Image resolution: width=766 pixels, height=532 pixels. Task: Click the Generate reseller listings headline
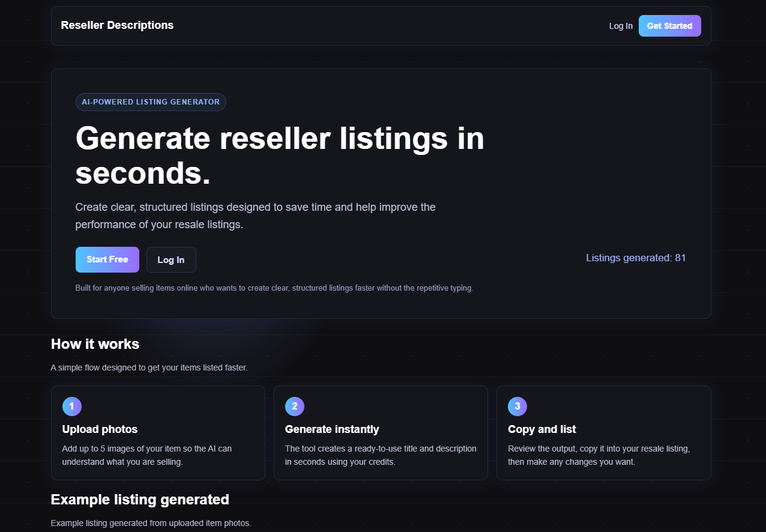pos(280,156)
